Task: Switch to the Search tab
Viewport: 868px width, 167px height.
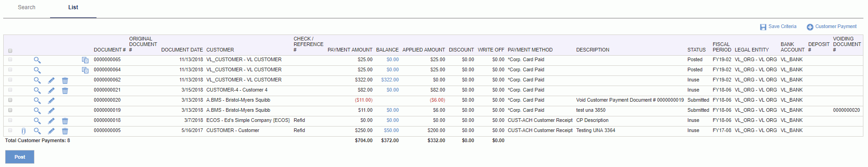Action: pos(27,7)
